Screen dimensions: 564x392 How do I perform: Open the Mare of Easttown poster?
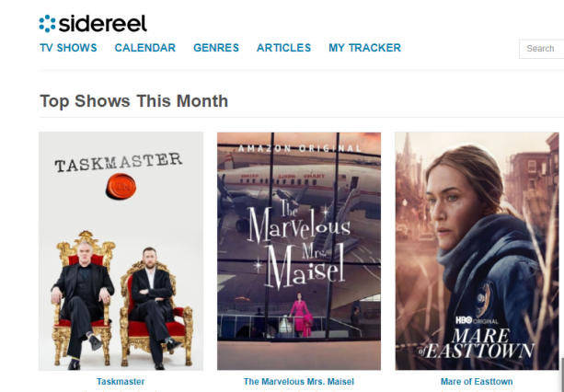[x=477, y=251]
